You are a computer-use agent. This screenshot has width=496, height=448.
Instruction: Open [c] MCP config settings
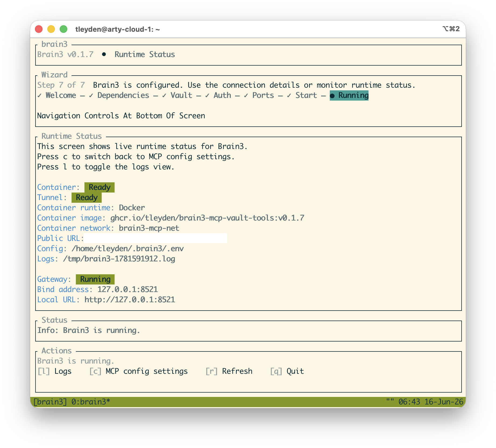tap(139, 371)
